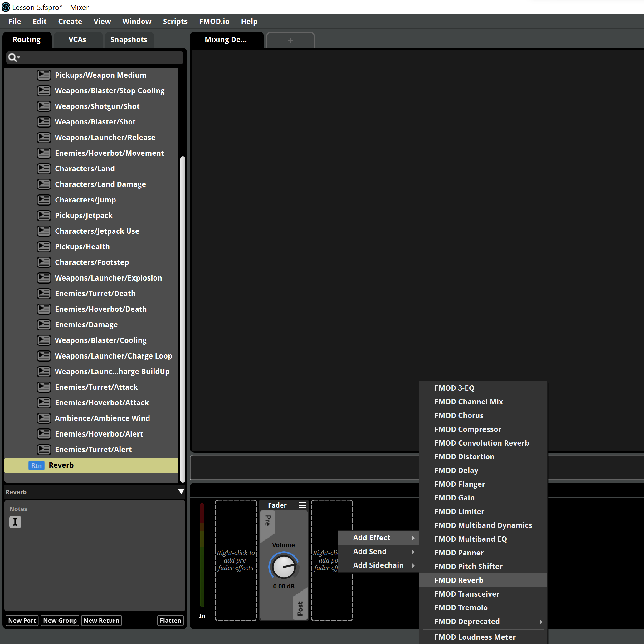
Task: Click the 0.00 dB volume value
Action: pyautogui.click(x=284, y=586)
